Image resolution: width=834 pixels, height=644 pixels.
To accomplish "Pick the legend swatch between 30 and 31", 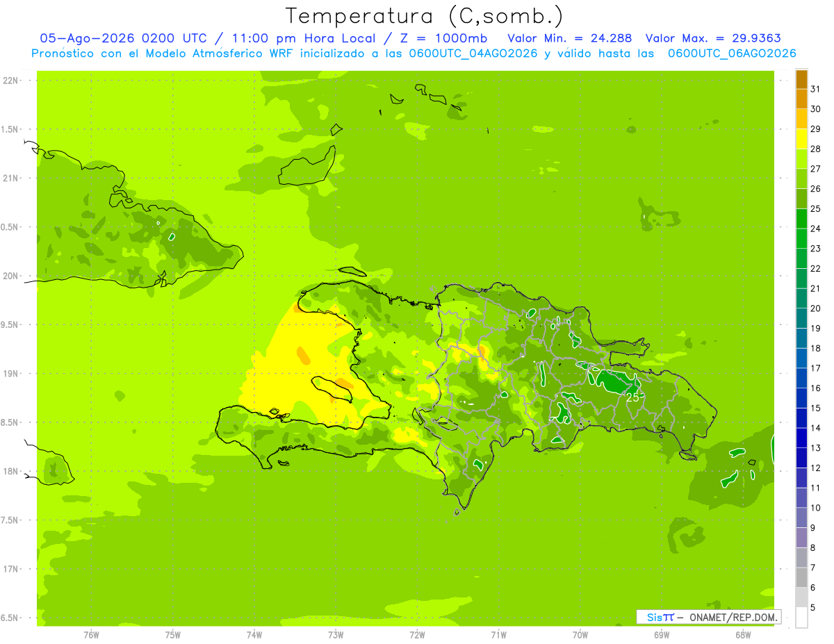I will [x=801, y=99].
